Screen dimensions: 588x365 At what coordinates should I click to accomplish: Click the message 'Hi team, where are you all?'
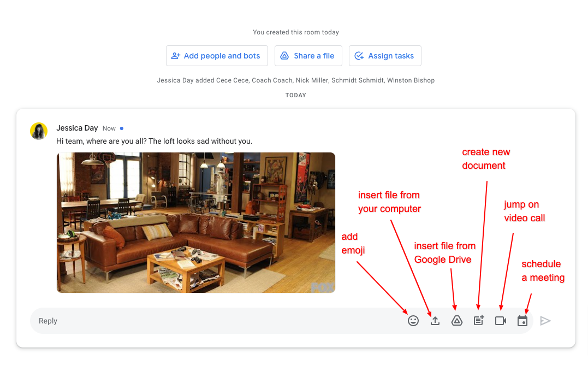pyautogui.click(x=154, y=141)
